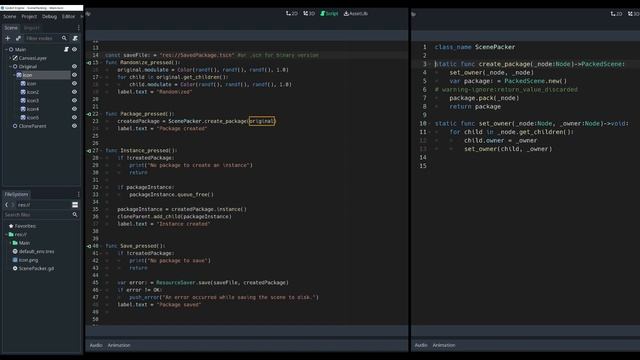Open the Scene menu
Image resolution: width=640 pixels, height=360 pixels.
click(x=9, y=17)
